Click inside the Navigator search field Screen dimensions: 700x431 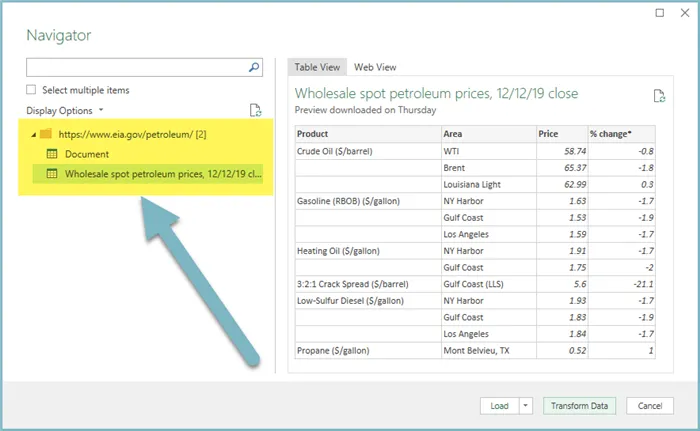click(x=135, y=67)
